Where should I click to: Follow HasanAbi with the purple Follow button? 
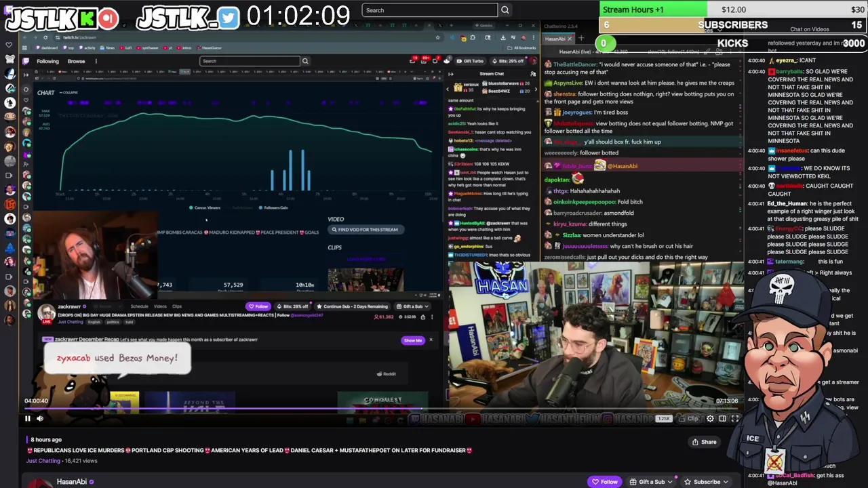[604, 482]
